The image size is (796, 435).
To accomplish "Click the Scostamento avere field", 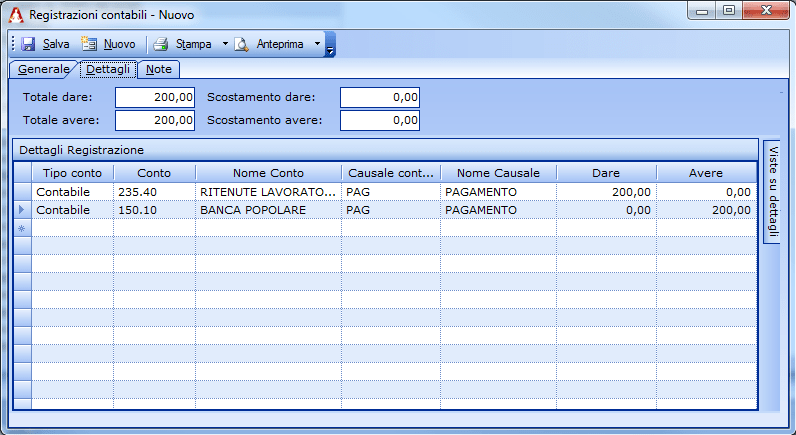I will pos(380,120).
